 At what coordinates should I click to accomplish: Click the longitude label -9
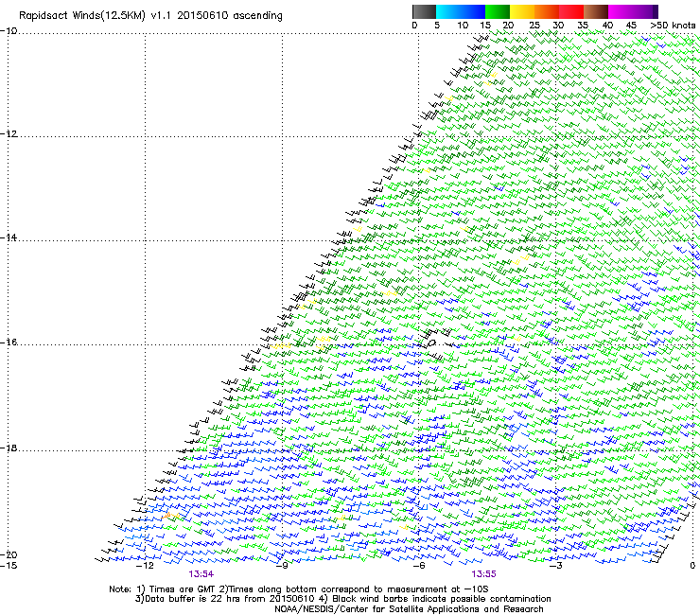(x=281, y=566)
